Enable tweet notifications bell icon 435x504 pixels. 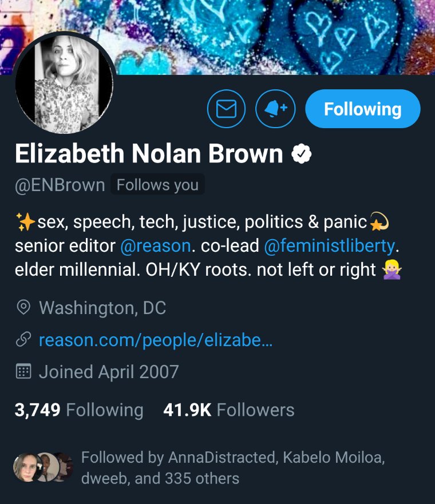click(275, 109)
